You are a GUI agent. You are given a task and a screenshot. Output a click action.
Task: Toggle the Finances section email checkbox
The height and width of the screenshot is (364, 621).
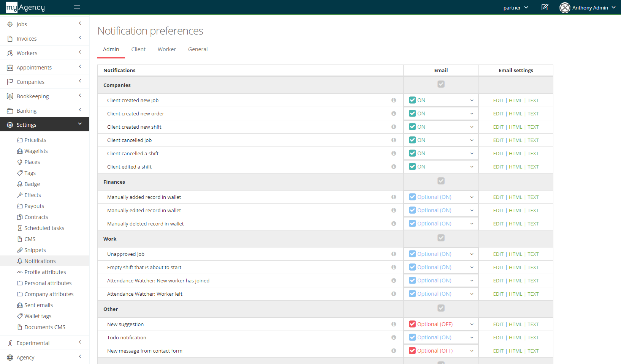440,181
